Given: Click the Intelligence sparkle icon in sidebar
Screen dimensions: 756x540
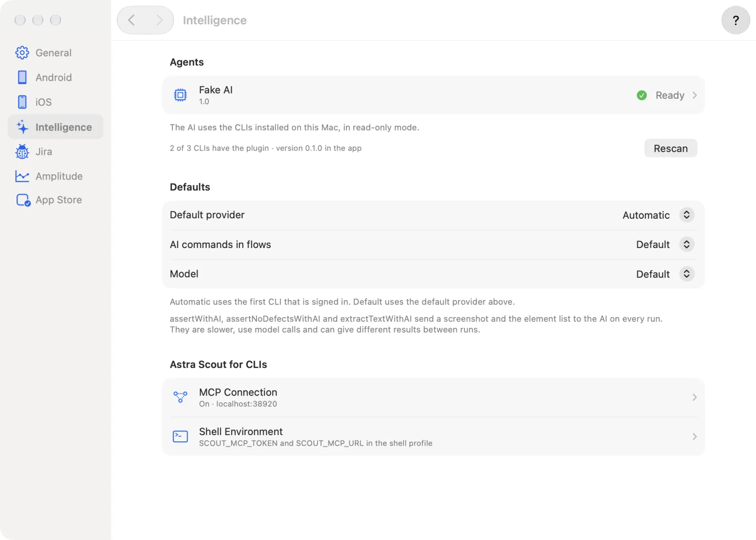Looking at the screenshot, I should [x=22, y=127].
